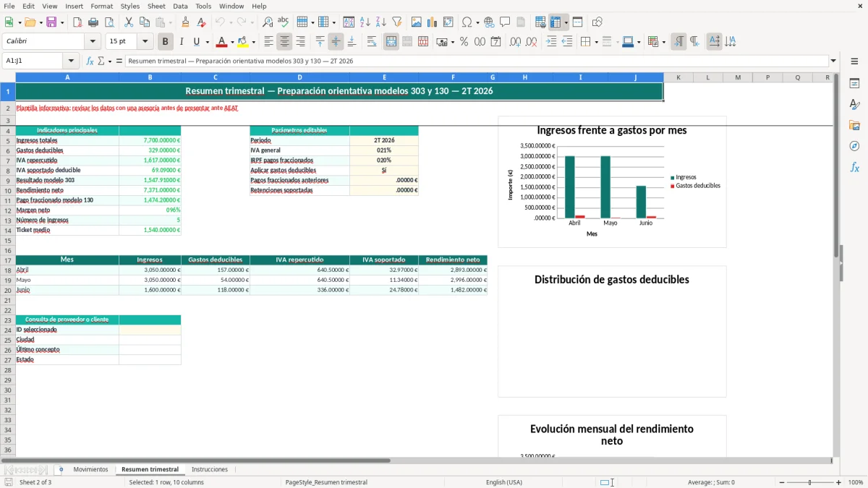Open Find & Replace icon

point(267,22)
